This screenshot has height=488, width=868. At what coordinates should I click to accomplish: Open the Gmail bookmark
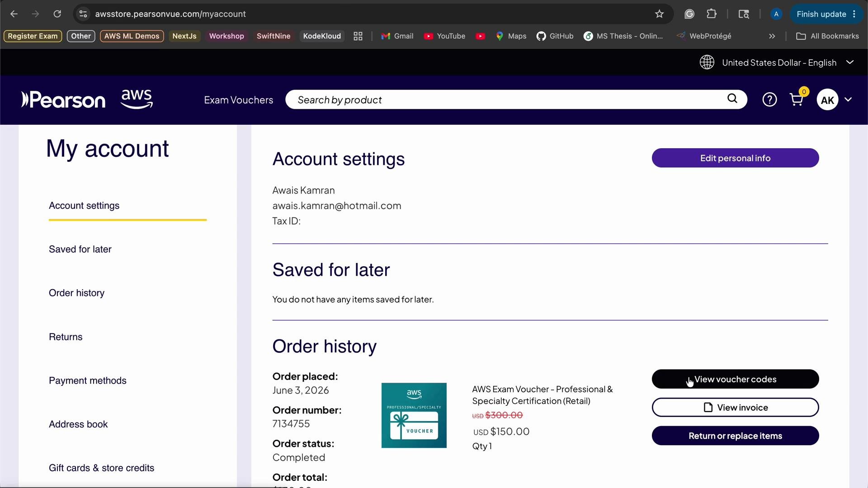[397, 36]
